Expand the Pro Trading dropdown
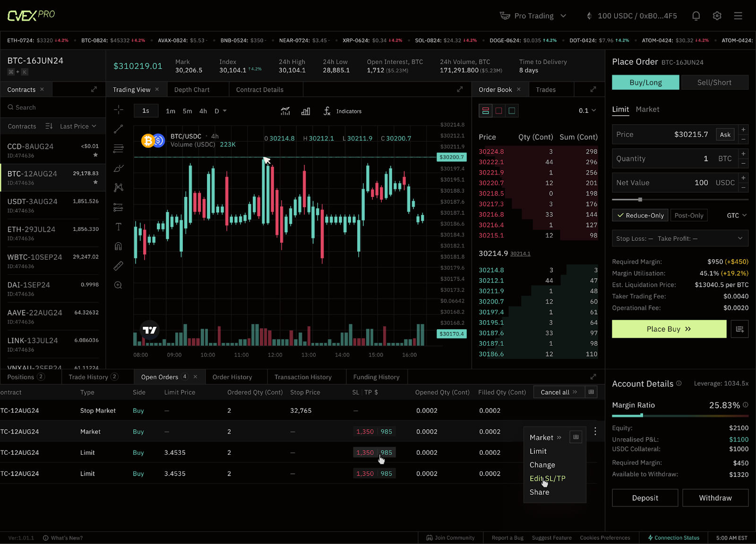 pos(533,16)
